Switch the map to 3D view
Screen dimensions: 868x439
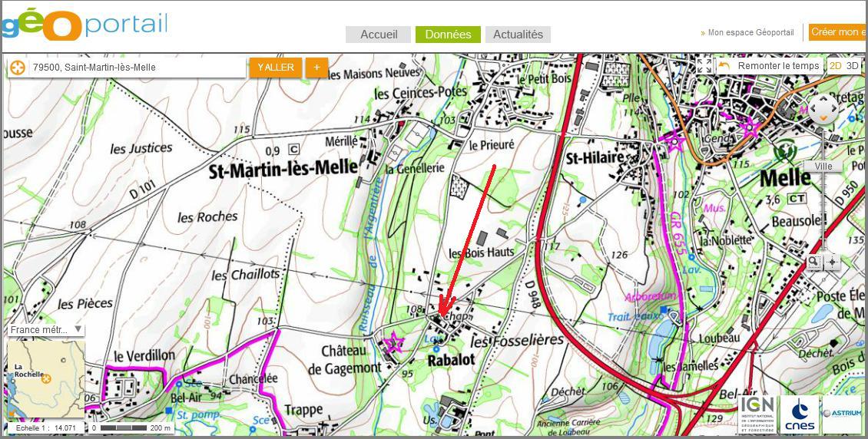[853, 66]
